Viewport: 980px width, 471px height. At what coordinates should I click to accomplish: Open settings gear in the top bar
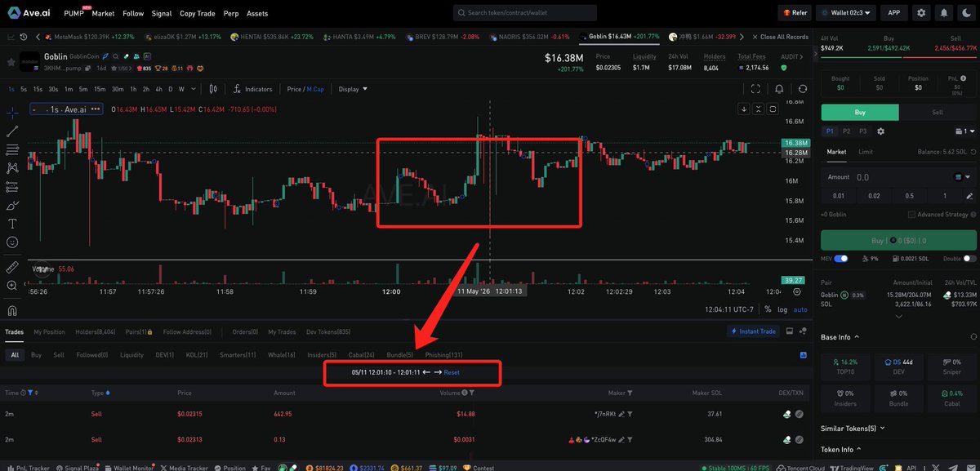(x=921, y=13)
